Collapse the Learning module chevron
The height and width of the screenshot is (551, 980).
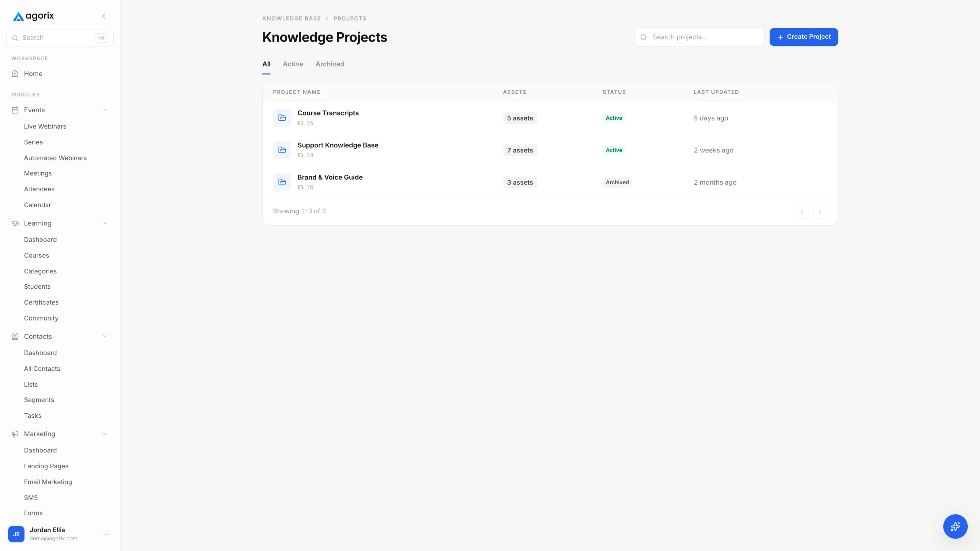click(x=105, y=223)
